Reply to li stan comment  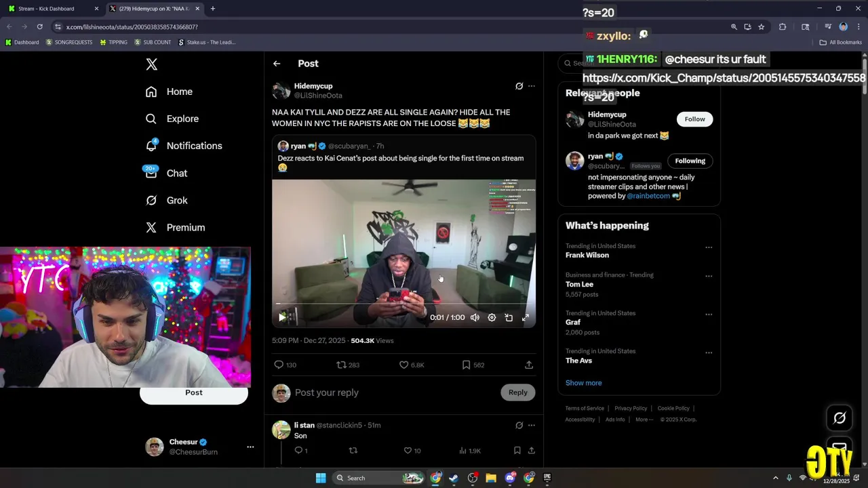[301, 451]
